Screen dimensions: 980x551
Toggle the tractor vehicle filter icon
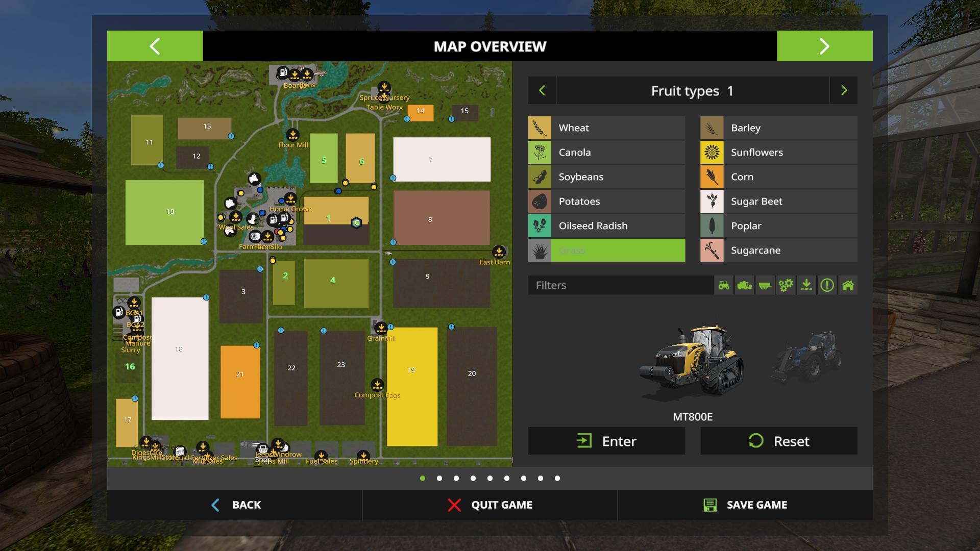724,285
